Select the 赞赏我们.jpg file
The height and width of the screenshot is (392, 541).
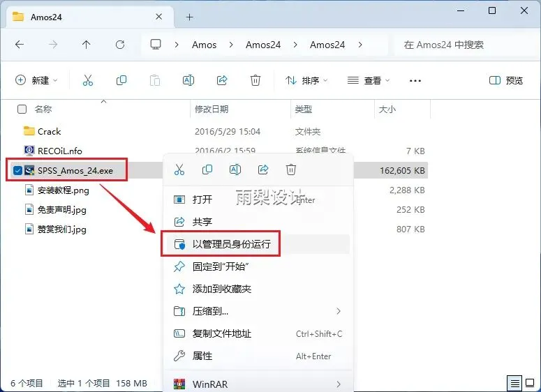tap(61, 229)
